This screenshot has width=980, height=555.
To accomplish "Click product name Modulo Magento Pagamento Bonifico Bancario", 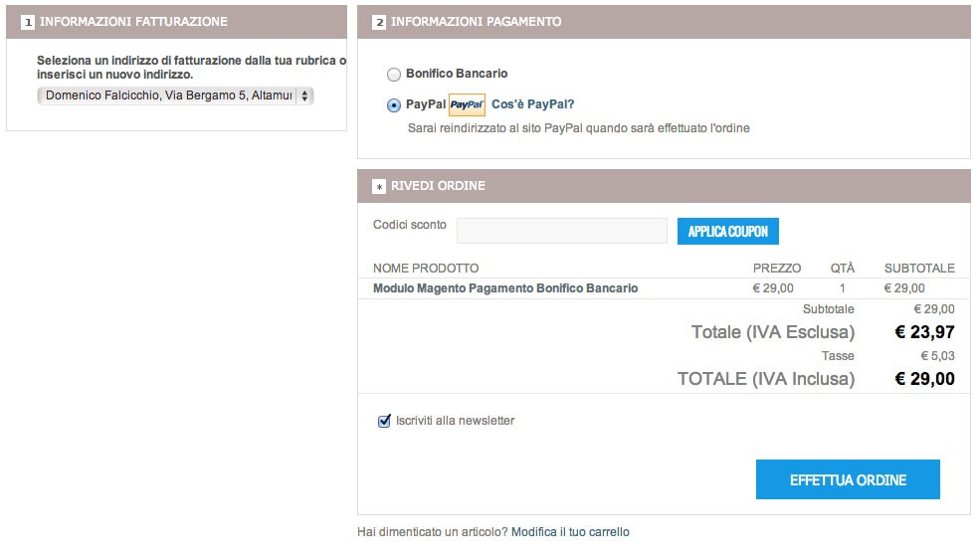I will 505,288.
